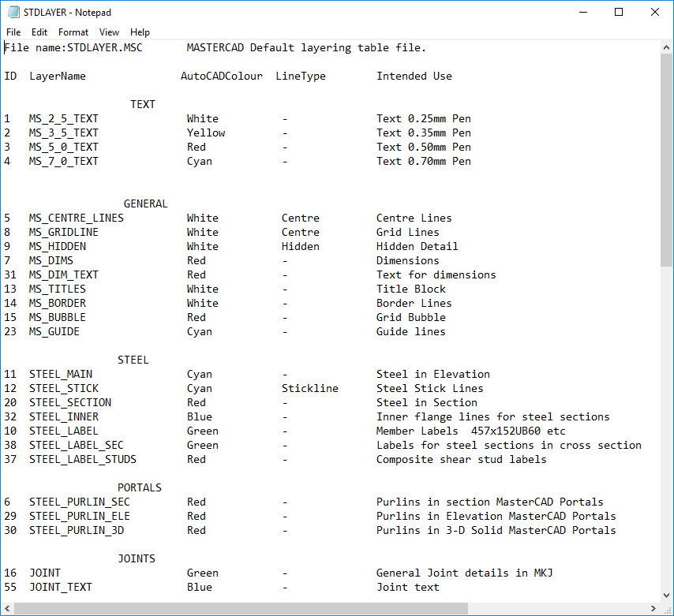Minimize the Notepad window
This screenshot has height=616, width=674.
[582, 12]
